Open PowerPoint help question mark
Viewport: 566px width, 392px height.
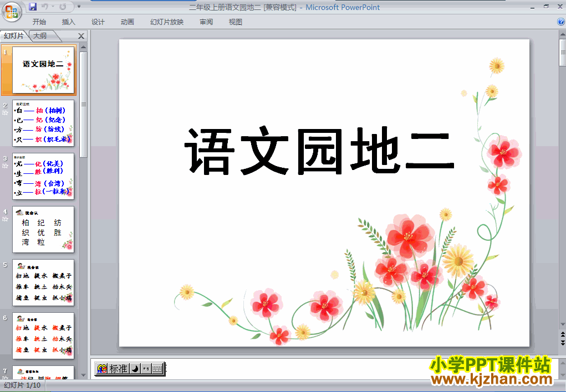(562, 22)
